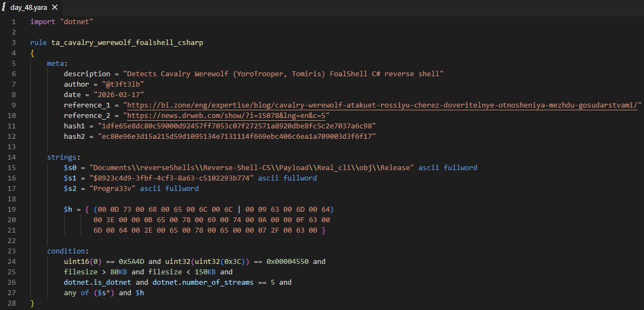
Task: Click the hash2 key name
Action: 74,137
